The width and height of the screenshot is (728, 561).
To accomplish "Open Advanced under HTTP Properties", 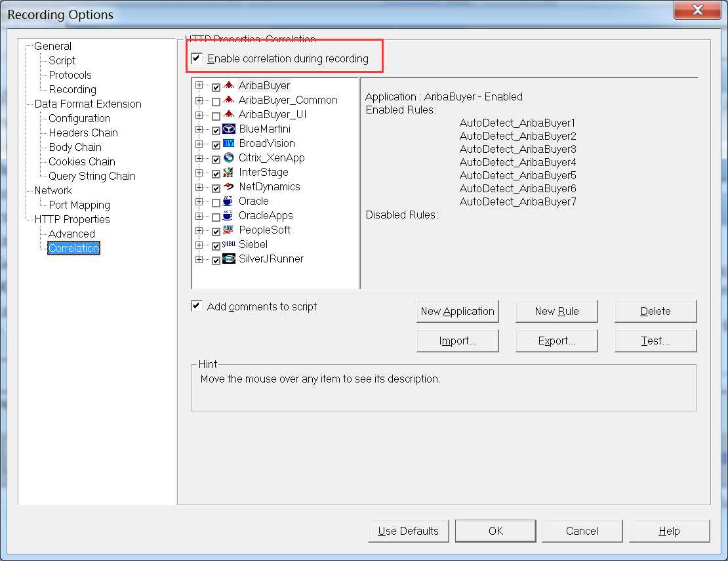I will 71,234.
